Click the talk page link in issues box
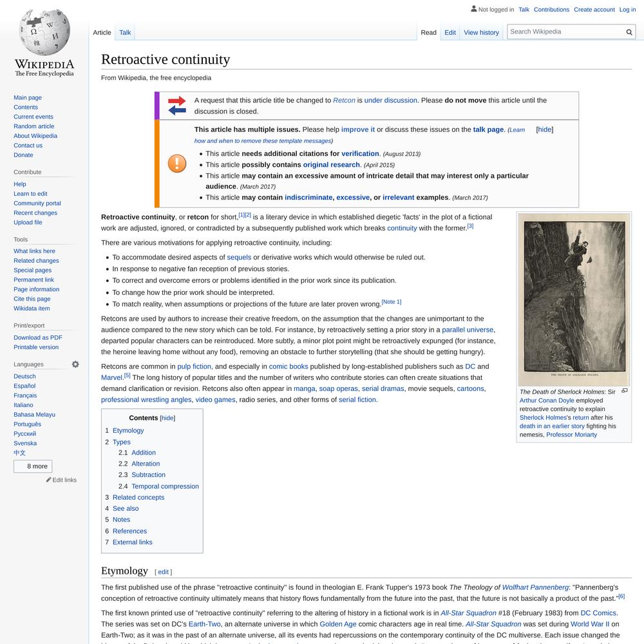 coord(488,130)
